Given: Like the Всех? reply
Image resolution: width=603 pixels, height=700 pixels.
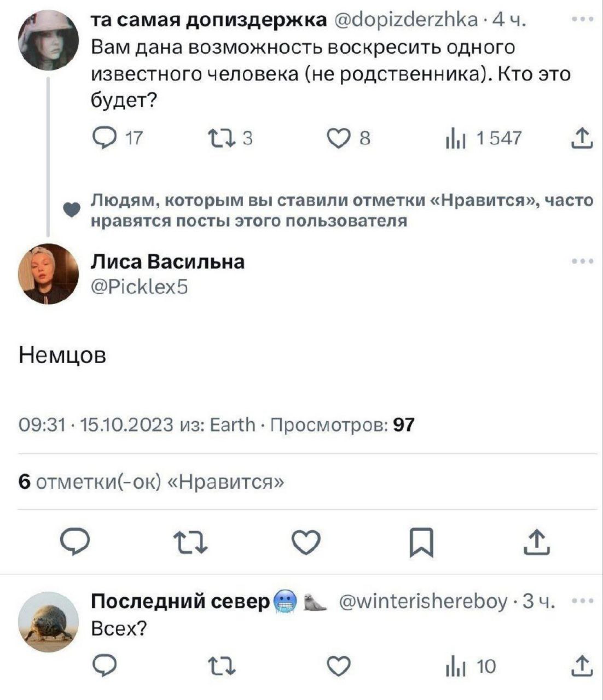Looking at the screenshot, I should click(x=338, y=667).
